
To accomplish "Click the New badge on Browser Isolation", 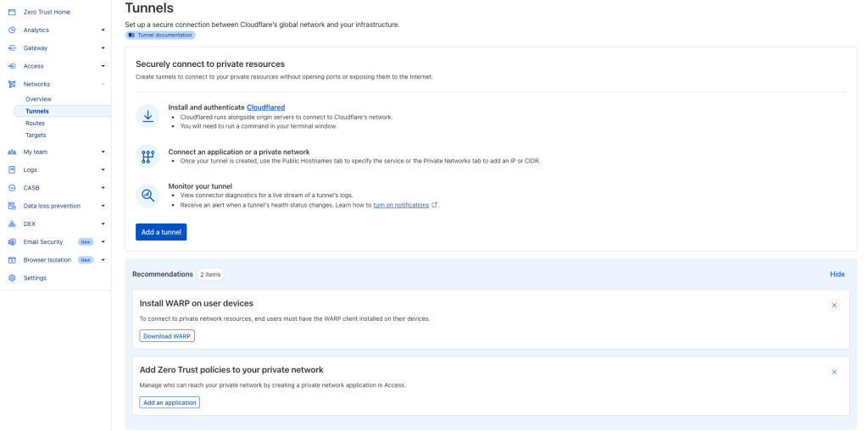I will click(86, 260).
